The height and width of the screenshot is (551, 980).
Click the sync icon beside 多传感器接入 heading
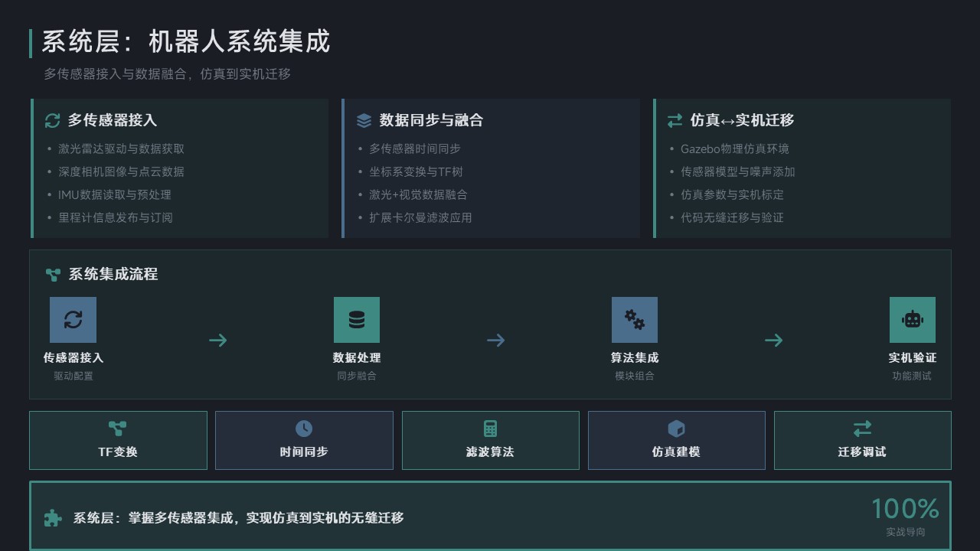pos(52,120)
